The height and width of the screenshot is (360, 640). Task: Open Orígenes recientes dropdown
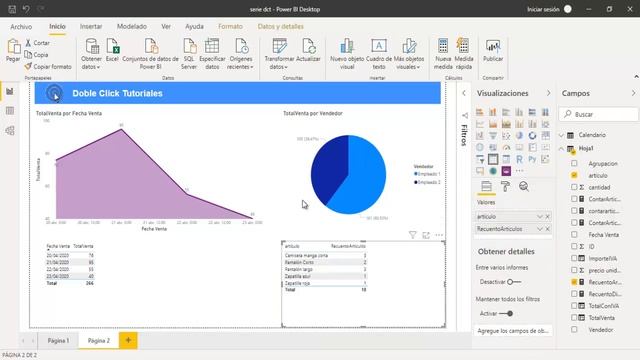(x=241, y=54)
